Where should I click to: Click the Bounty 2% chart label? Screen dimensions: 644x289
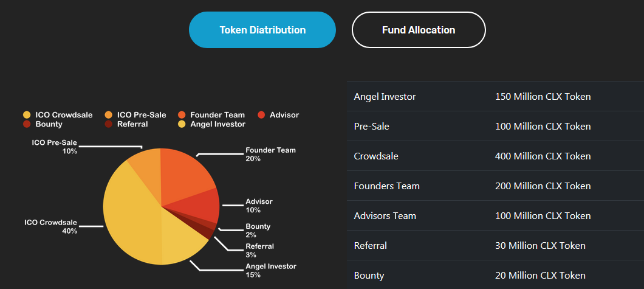(x=258, y=231)
